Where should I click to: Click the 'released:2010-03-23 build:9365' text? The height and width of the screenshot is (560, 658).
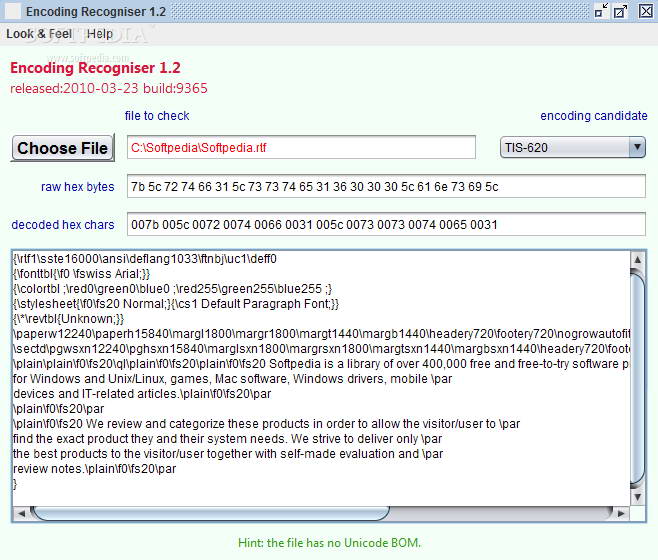coord(109,88)
